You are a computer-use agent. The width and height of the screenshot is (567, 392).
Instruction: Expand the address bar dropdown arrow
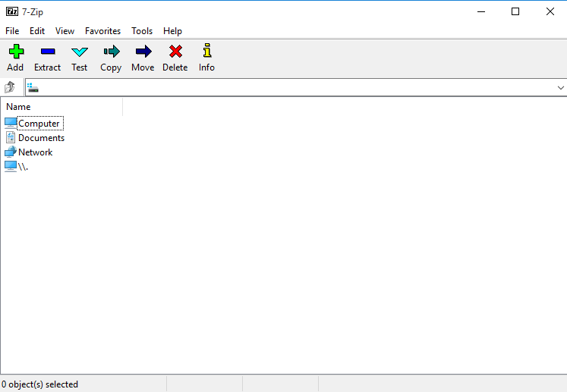(560, 88)
